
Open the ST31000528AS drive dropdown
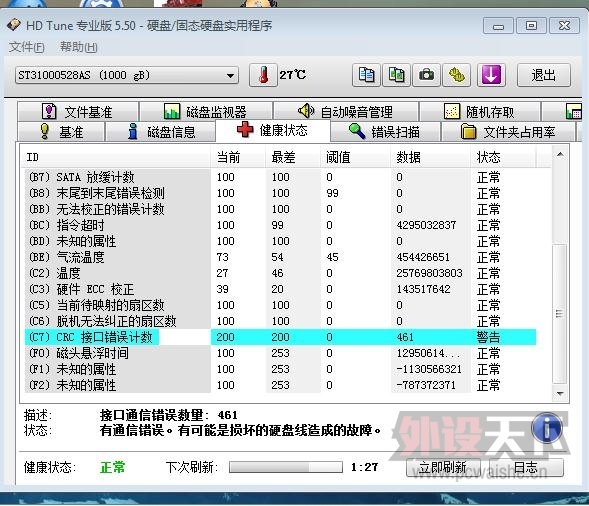pos(127,75)
